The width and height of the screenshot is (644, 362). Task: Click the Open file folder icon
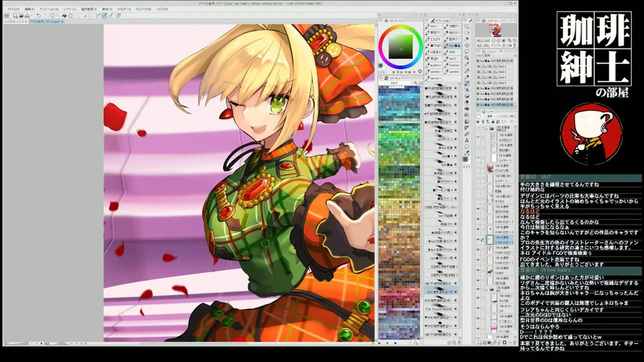[21, 15]
